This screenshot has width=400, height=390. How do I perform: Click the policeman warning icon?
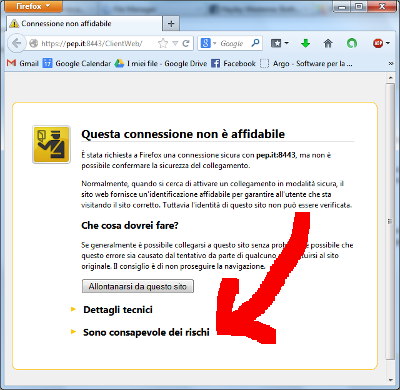[x=51, y=144]
